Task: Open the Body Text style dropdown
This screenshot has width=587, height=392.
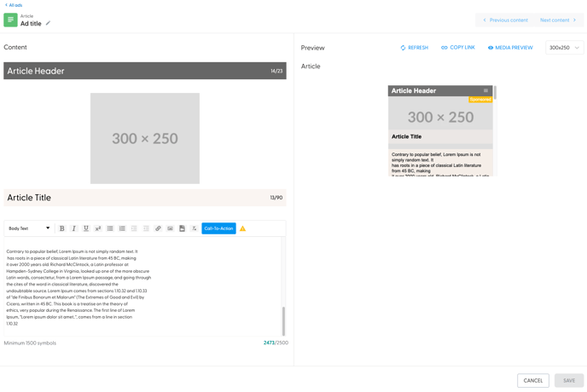Action: 29,228
